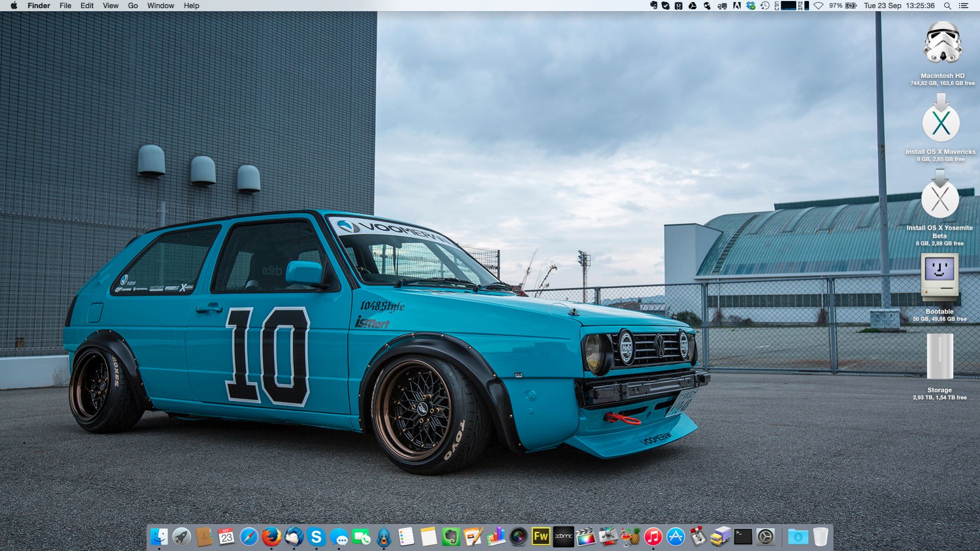The height and width of the screenshot is (551, 980).
Task: Launch Skype from the Dock
Action: pos(316,537)
